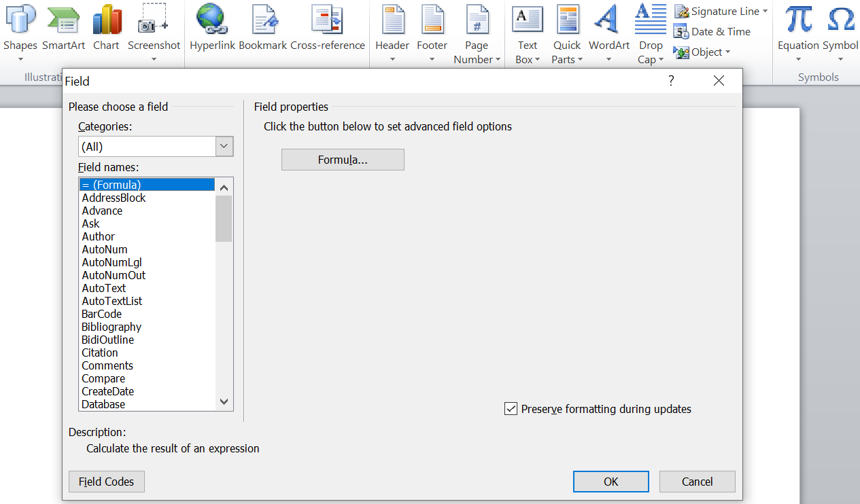Select the Comments field name

point(147,365)
